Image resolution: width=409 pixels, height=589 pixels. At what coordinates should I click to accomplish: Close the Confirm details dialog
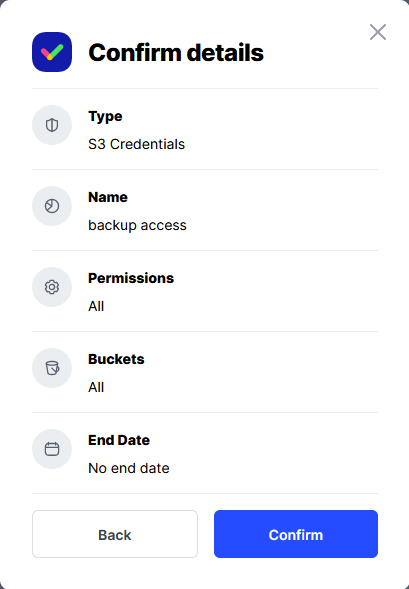tap(378, 32)
